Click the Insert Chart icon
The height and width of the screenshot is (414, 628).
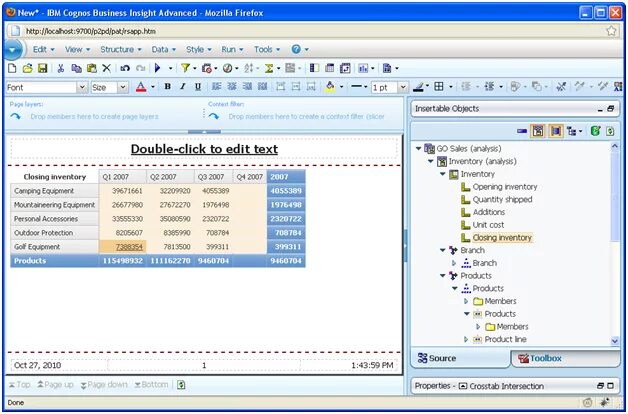tap(363, 68)
